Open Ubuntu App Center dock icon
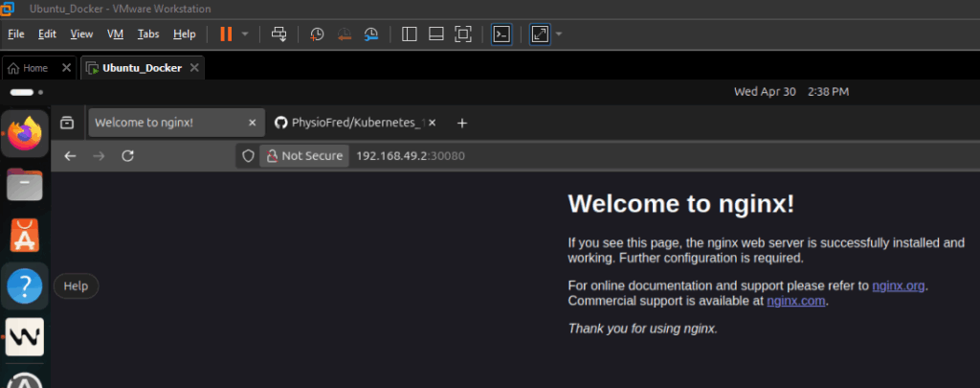This screenshot has height=388, width=980. (x=25, y=236)
